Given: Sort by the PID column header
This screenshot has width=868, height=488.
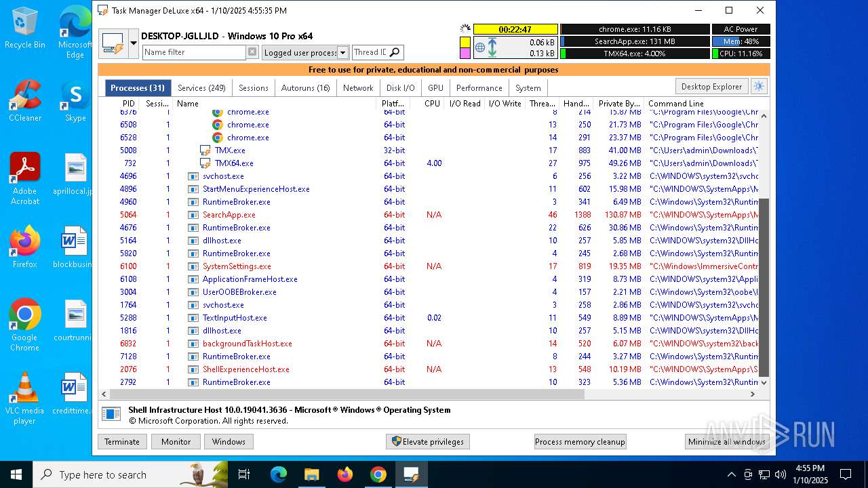Looking at the screenshot, I should pos(129,104).
